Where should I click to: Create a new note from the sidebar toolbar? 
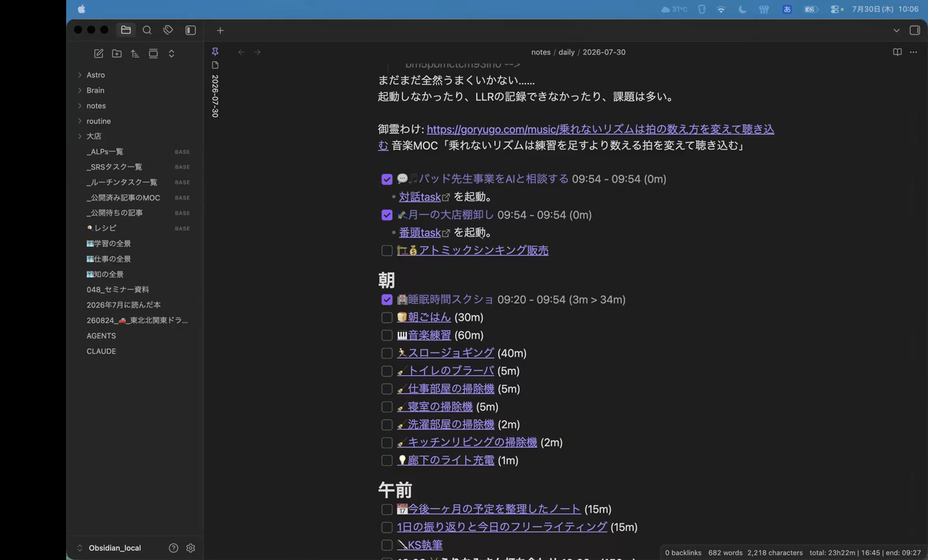pyautogui.click(x=98, y=53)
